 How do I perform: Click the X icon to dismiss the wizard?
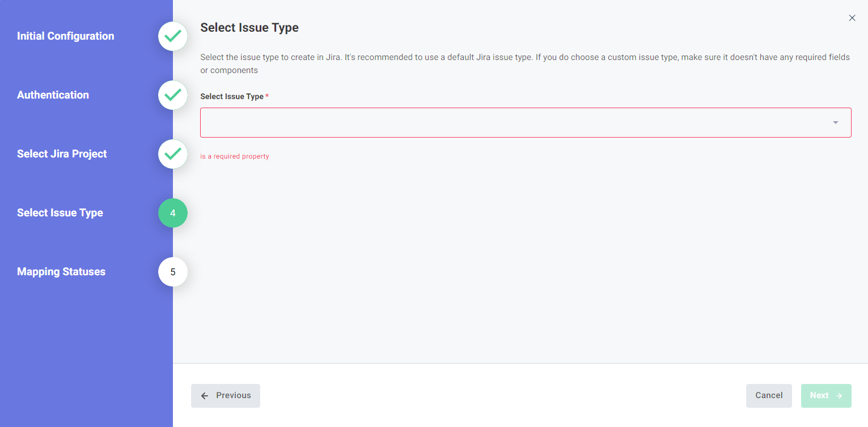click(x=852, y=18)
